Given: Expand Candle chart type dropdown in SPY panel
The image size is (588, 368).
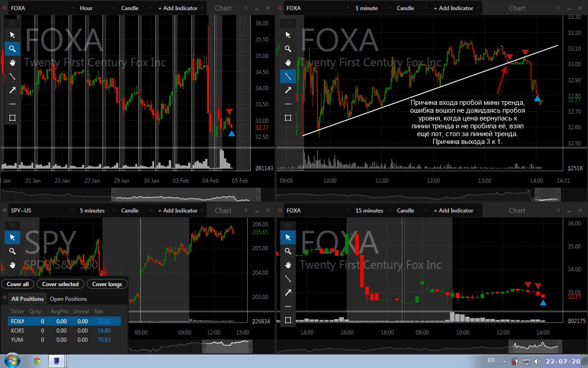Looking at the screenshot, I should click(x=136, y=211).
